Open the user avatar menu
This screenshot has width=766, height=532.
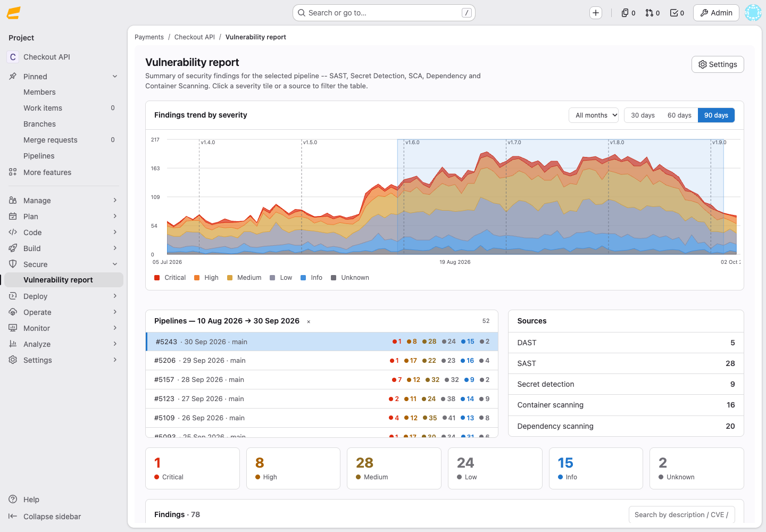[753, 13]
